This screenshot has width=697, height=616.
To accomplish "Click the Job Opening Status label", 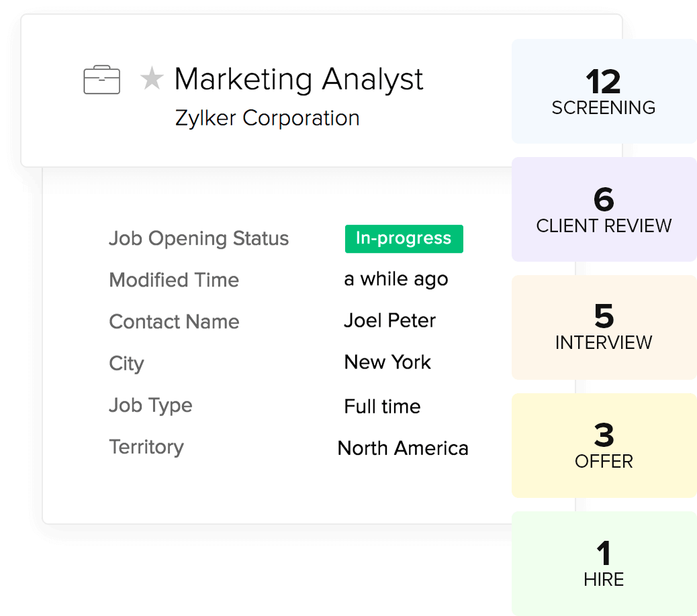I will [x=199, y=239].
